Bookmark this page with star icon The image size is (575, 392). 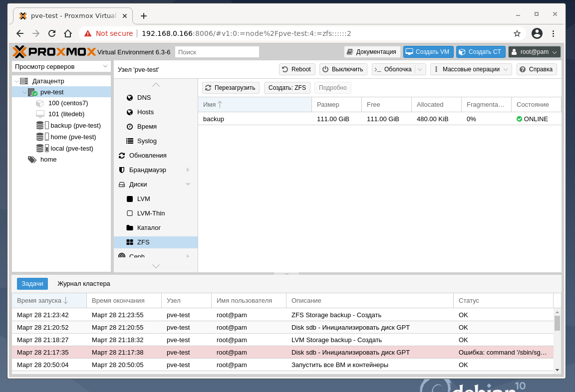517,33
